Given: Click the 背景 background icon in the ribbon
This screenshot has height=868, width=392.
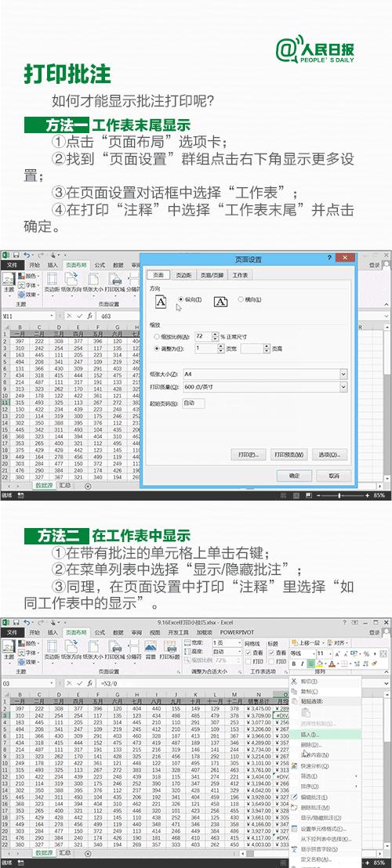Looking at the screenshot, I should (x=150, y=647).
